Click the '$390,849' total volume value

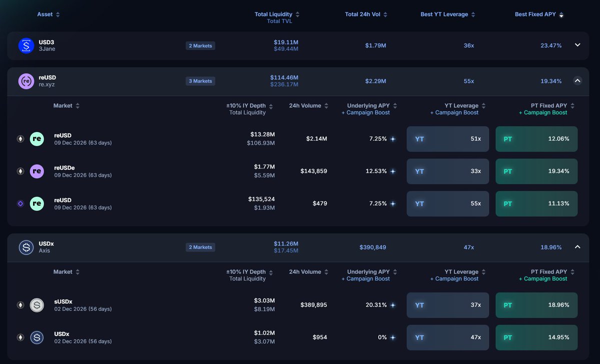click(x=373, y=247)
